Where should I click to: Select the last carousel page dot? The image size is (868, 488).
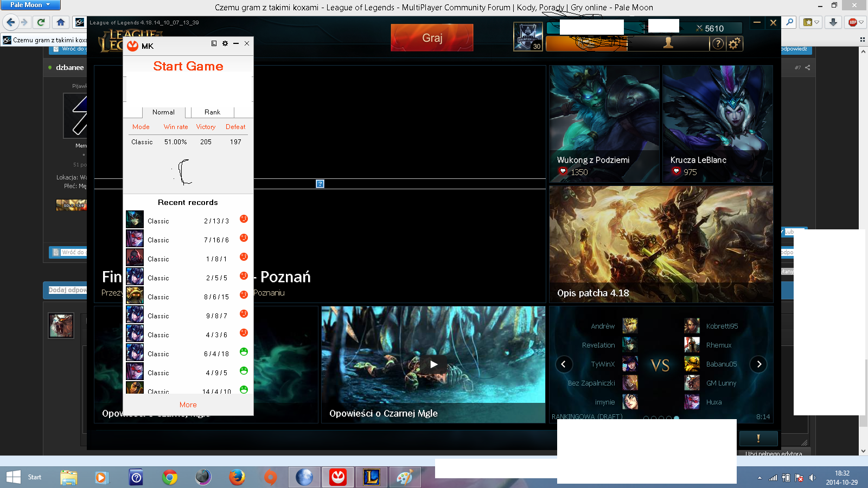point(676,418)
